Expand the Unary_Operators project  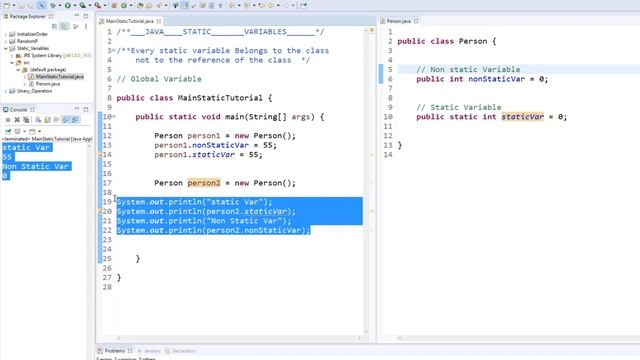pos(6,91)
